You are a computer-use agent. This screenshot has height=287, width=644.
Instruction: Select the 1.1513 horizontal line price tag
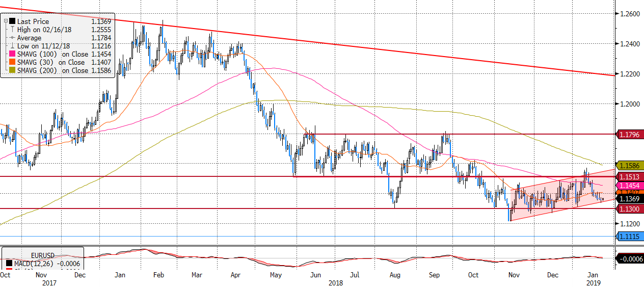pyautogui.click(x=630, y=176)
